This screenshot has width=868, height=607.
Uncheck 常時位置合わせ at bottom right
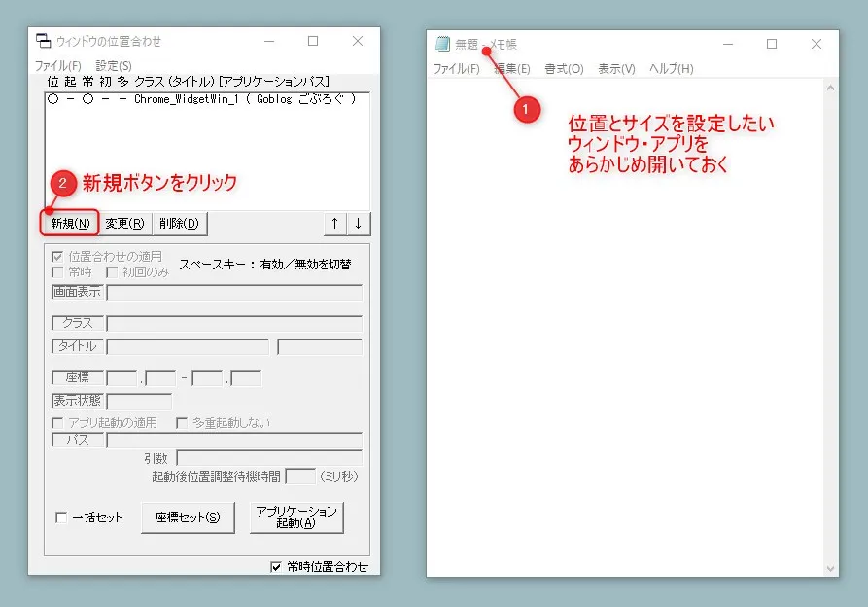point(275,565)
